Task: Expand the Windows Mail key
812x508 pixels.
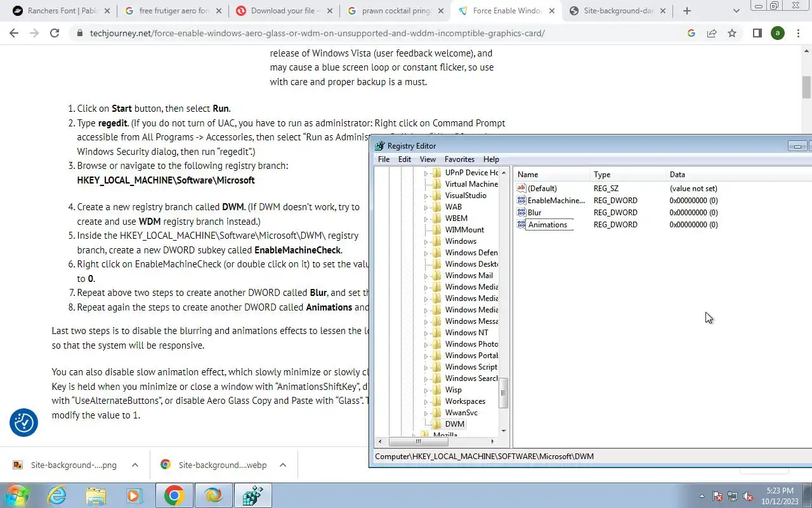Action: click(426, 276)
